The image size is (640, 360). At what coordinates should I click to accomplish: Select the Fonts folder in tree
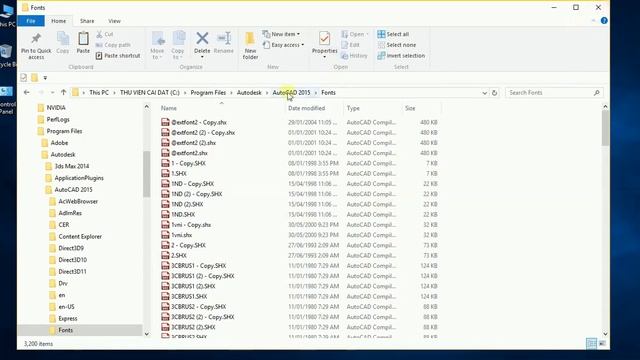(65, 330)
